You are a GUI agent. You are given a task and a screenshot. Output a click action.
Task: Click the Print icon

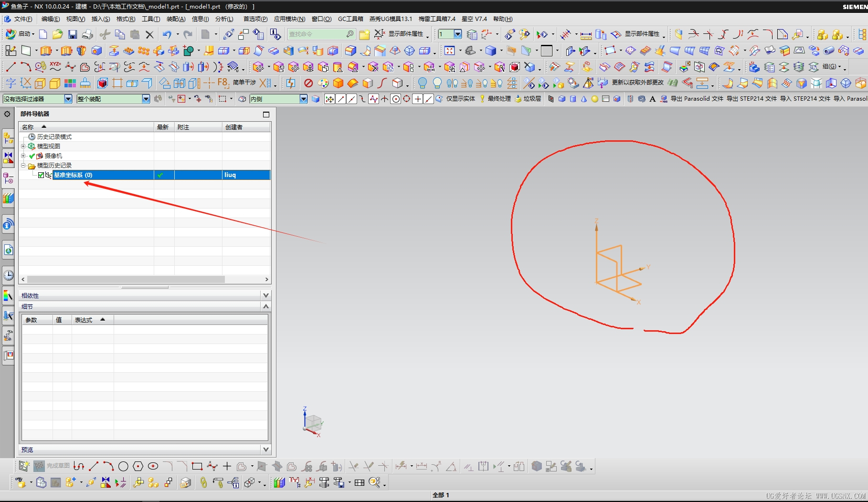(87, 34)
